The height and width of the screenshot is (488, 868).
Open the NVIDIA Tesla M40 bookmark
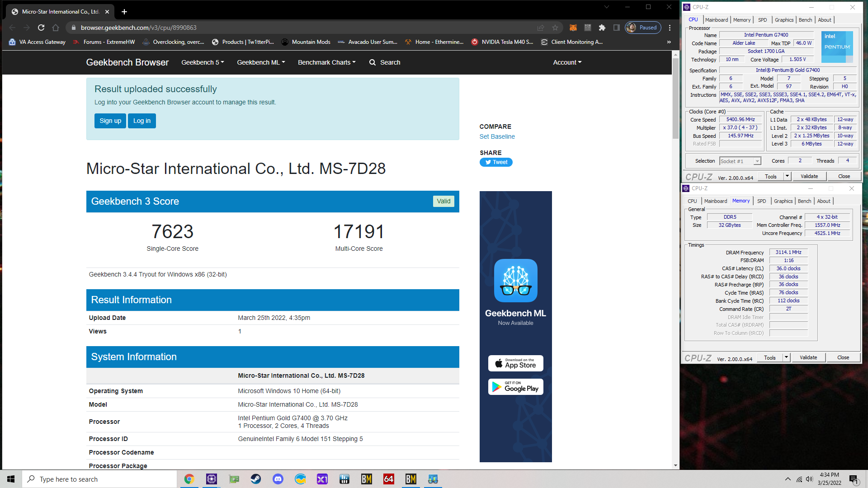click(502, 42)
